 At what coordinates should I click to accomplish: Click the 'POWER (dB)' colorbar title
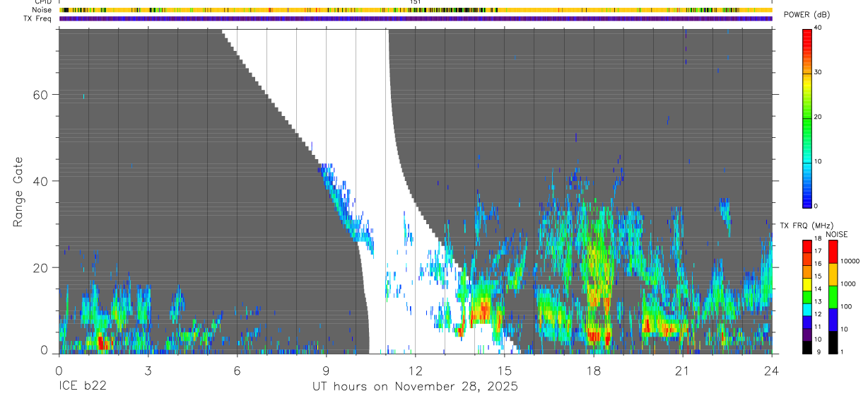pyautogui.click(x=807, y=16)
